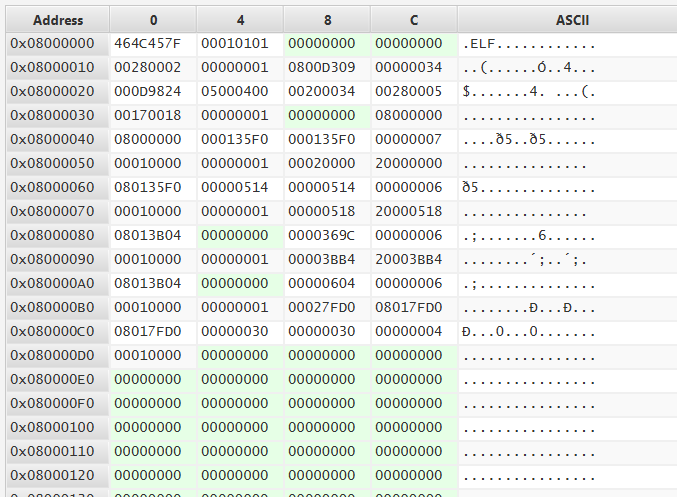Select hex value 000D9824
677x497 pixels.
click(153, 92)
